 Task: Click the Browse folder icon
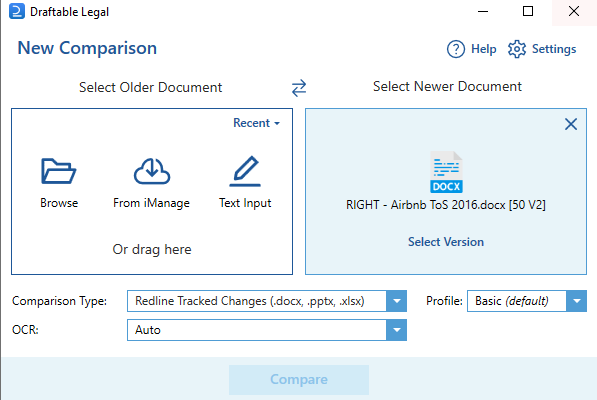coord(59,171)
